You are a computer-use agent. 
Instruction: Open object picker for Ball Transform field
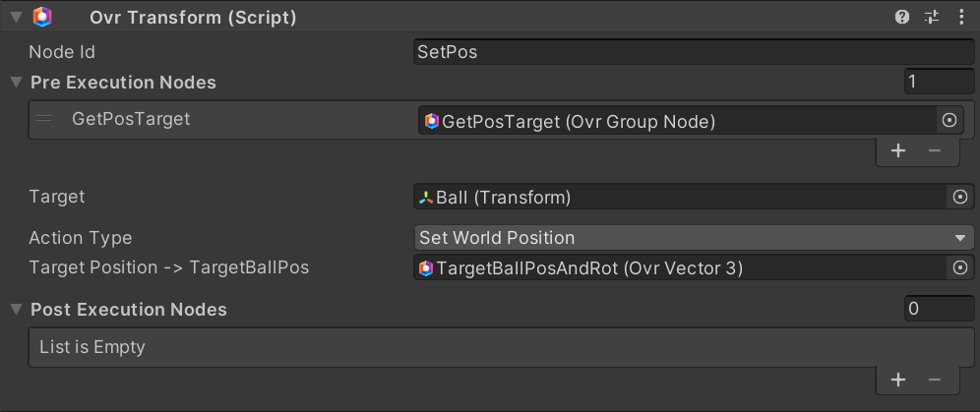[x=960, y=197]
